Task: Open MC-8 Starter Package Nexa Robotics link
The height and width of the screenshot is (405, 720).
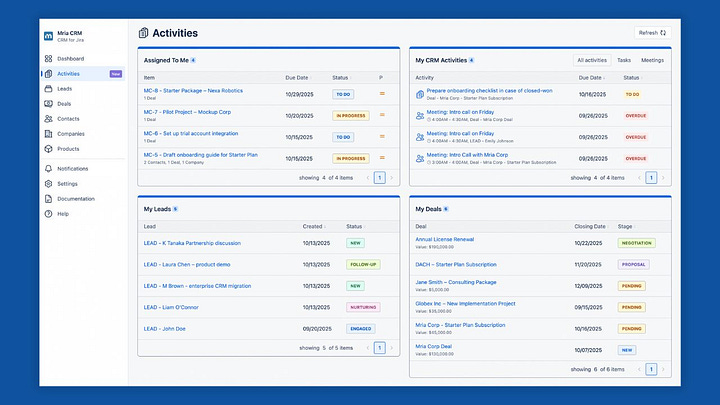Action: [x=193, y=90]
